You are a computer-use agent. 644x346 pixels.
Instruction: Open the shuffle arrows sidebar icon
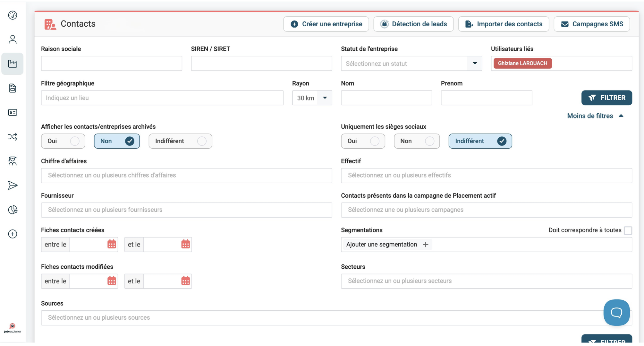[x=13, y=137]
